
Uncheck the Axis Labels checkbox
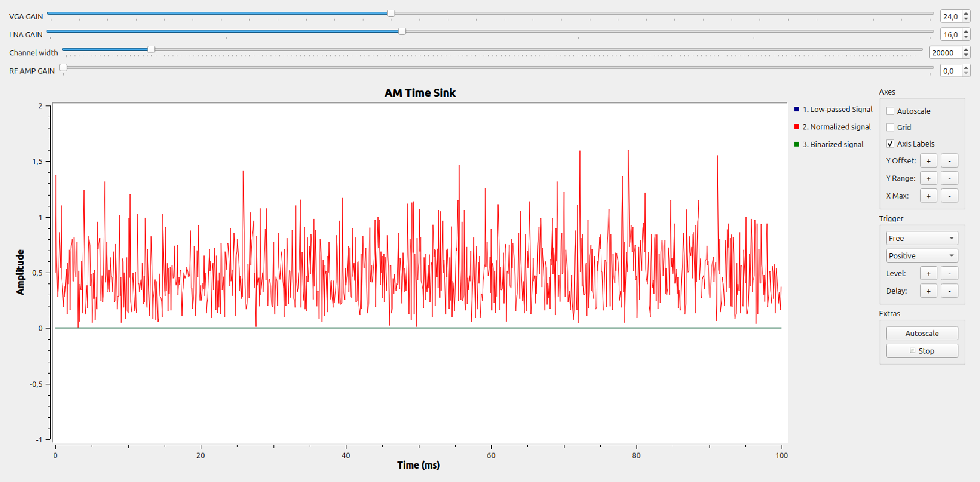click(x=890, y=144)
